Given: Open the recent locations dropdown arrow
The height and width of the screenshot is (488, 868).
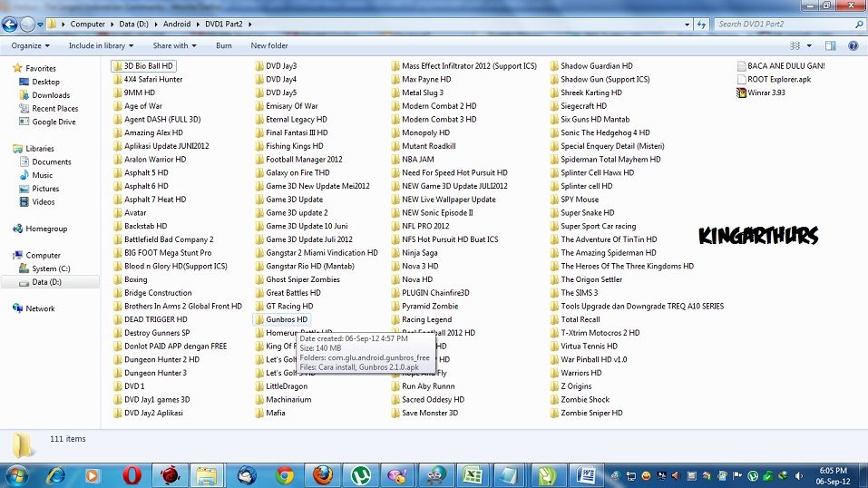Looking at the screenshot, I should click(x=40, y=24).
